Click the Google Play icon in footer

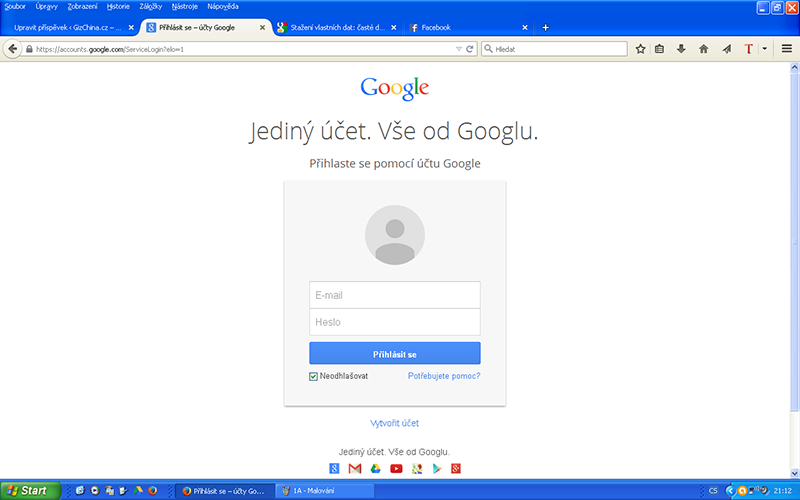(437, 468)
